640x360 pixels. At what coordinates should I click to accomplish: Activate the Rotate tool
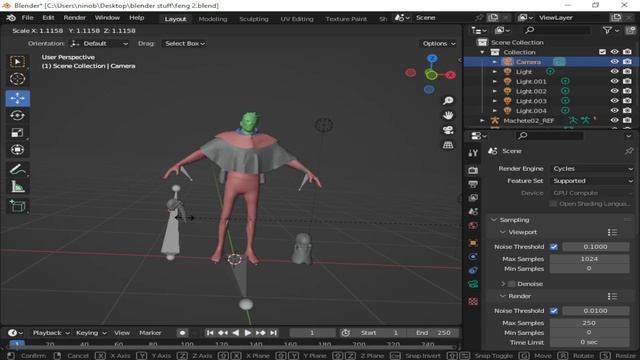(x=17, y=116)
